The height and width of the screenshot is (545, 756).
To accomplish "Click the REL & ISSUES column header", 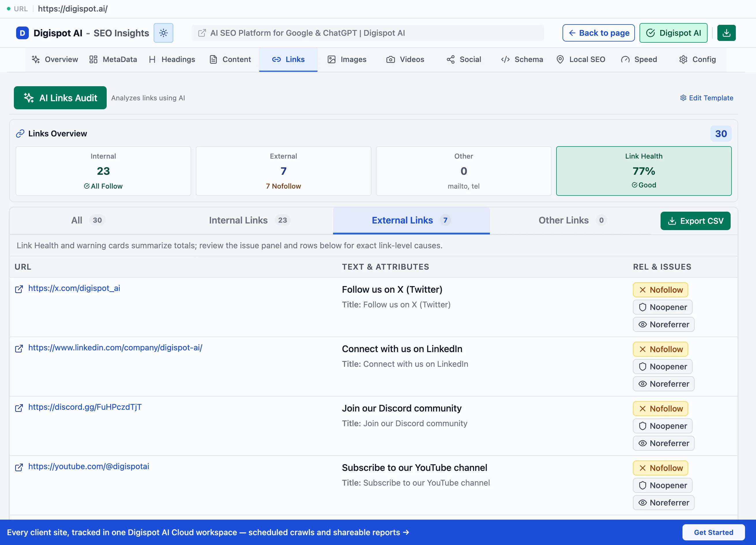I will (x=662, y=267).
